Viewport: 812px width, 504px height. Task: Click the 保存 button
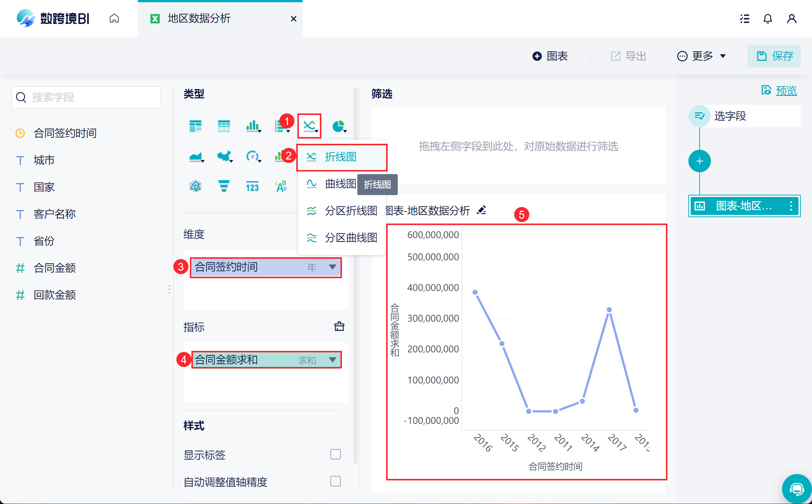[774, 56]
